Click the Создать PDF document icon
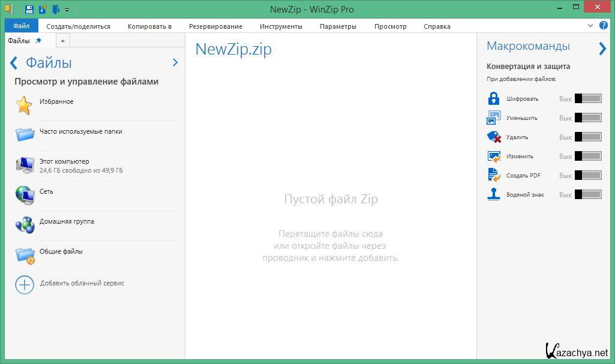The width and height of the screenshot is (615, 364). click(x=494, y=175)
